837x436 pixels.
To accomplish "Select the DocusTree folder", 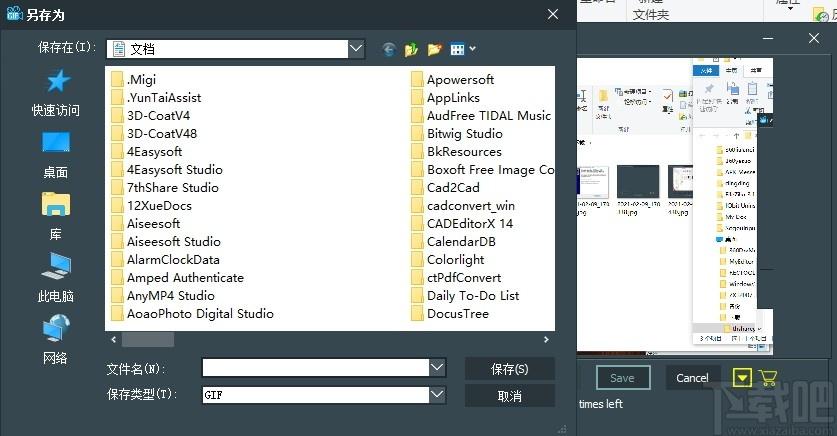I will 450,314.
